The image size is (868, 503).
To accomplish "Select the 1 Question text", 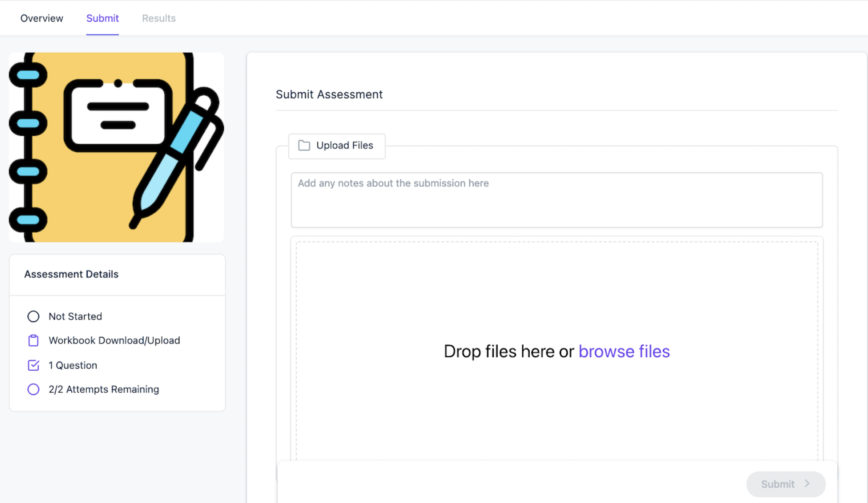I will pyautogui.click(x=73, y=365).
